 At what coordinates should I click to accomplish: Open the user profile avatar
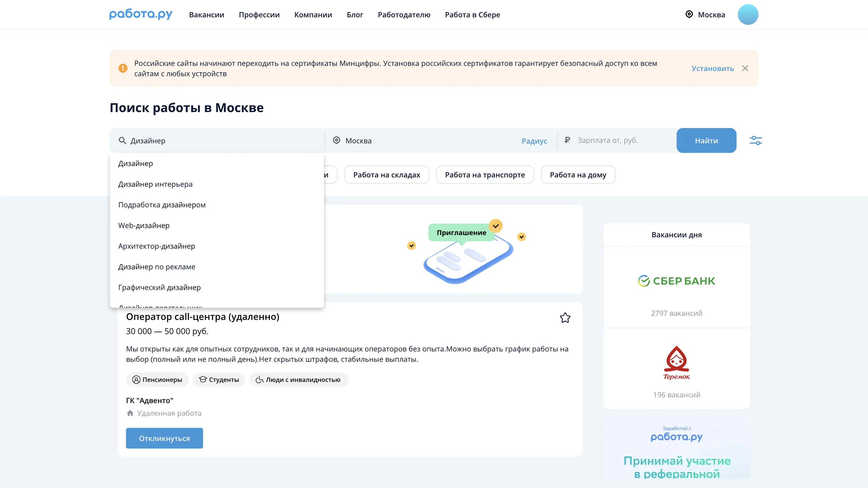coord(748,14)
